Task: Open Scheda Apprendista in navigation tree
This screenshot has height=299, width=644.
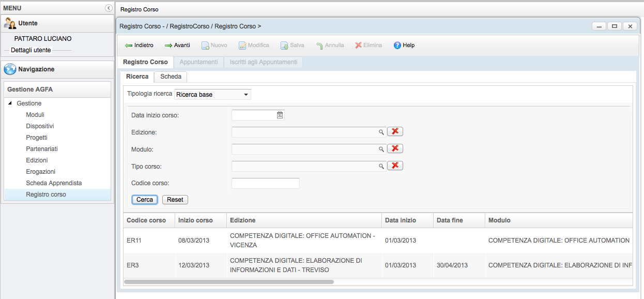Action: 54,183
